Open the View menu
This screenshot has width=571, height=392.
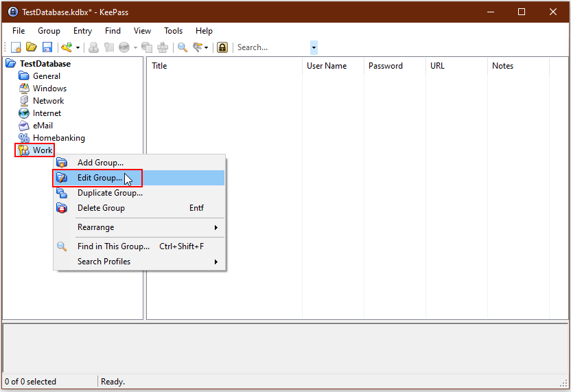(142, 31)
